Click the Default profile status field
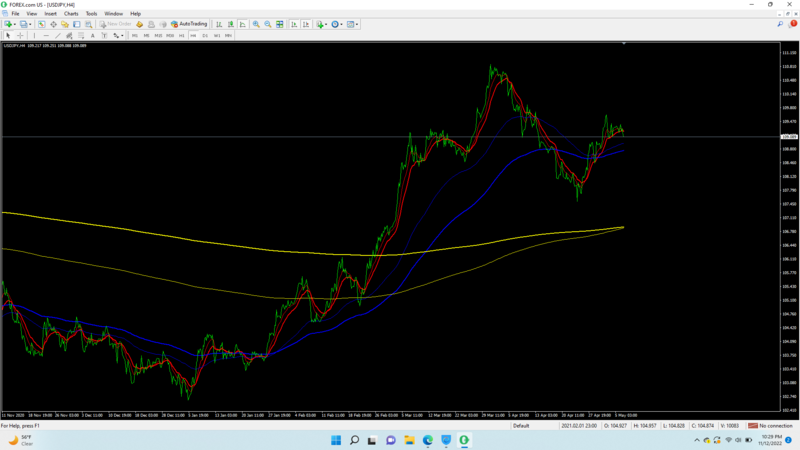Viewport: 800px width, 450px height. coord(521,426)
